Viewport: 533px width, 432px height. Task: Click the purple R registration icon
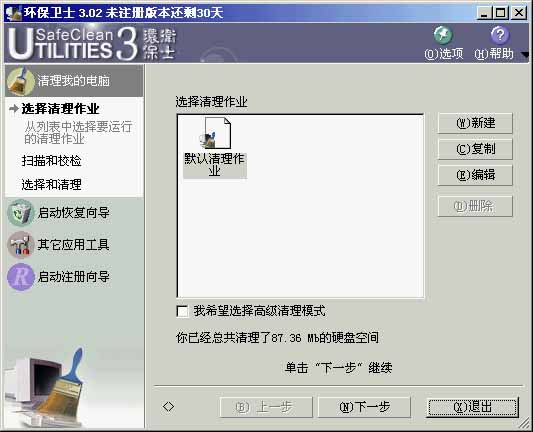click(20, 277)
